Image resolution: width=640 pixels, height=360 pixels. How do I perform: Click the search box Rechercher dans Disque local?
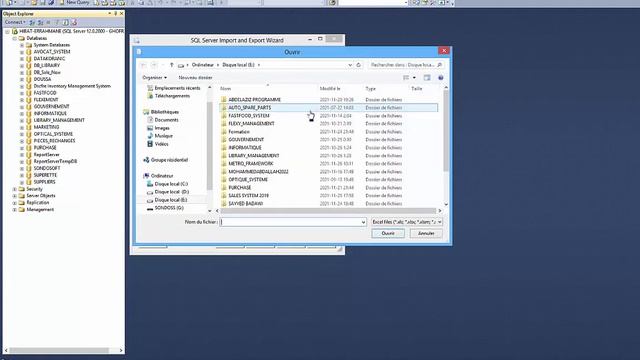pyautogui.click(x=406, y=65)
